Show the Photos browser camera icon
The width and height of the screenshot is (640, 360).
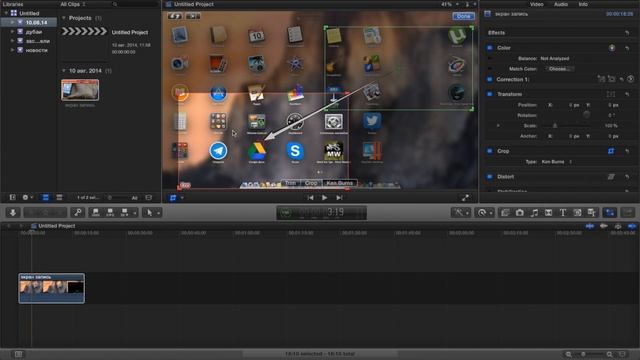520,213
